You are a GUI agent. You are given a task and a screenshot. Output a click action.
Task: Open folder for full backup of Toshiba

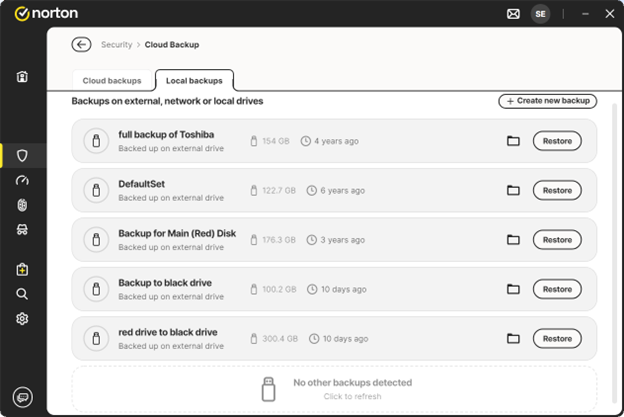[513, 141]
